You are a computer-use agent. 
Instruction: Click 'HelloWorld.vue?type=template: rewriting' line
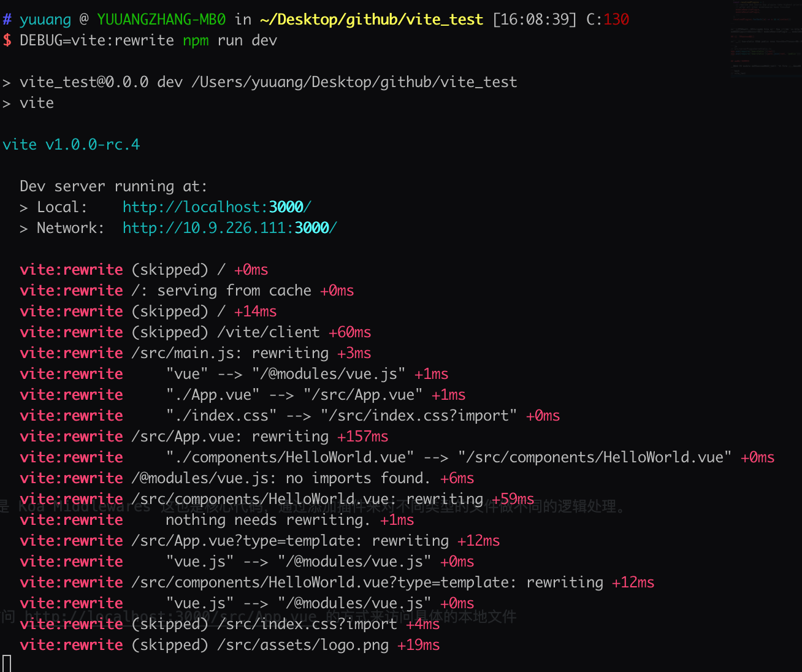pos(337,582)
